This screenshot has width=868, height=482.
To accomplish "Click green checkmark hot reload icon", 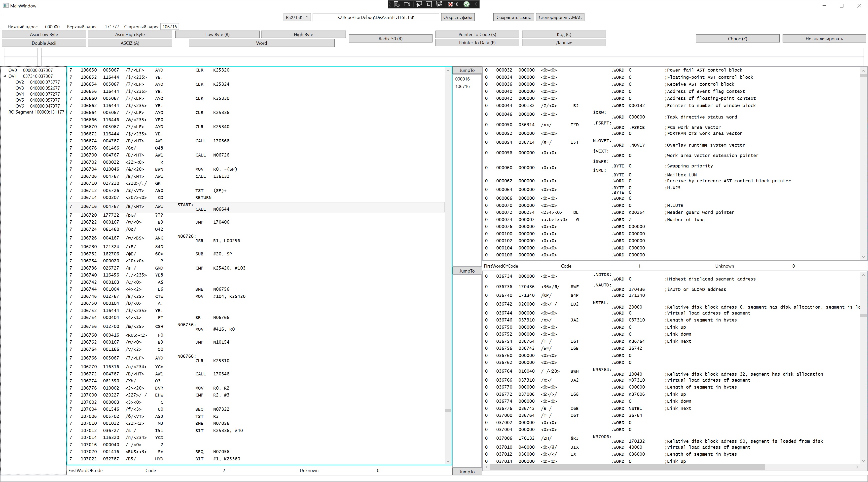I will click(466, 4).
